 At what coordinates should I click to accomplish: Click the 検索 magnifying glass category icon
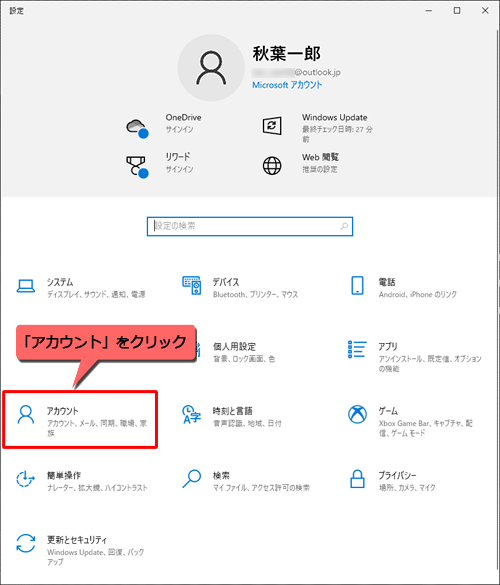[x=192, y=479]
